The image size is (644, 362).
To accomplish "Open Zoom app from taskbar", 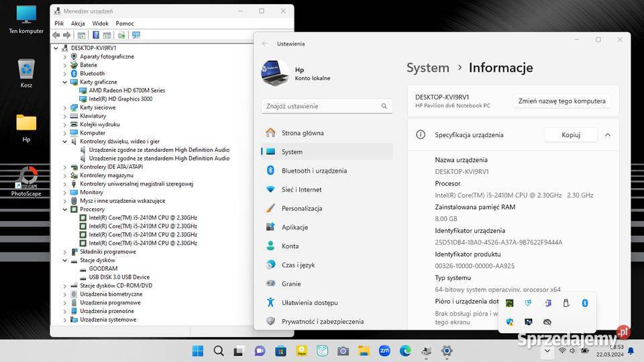I will pos(384,351).
